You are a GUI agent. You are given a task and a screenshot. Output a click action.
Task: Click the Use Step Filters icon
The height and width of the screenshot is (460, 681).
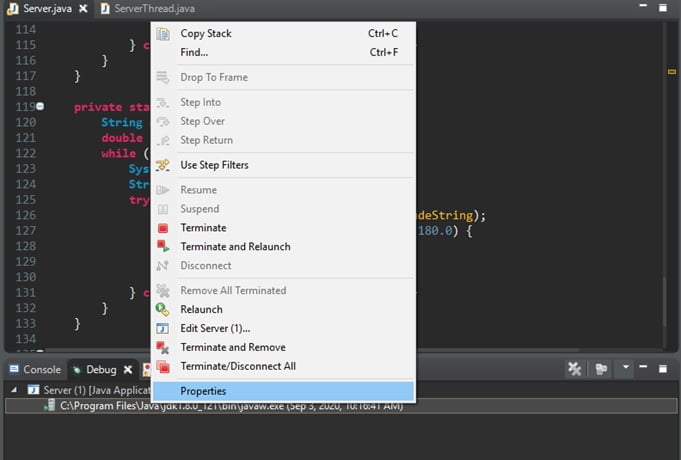[163, 165]
